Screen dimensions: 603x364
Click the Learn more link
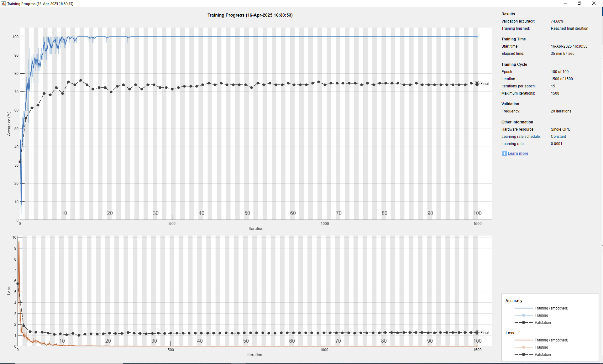coord(518,153)
